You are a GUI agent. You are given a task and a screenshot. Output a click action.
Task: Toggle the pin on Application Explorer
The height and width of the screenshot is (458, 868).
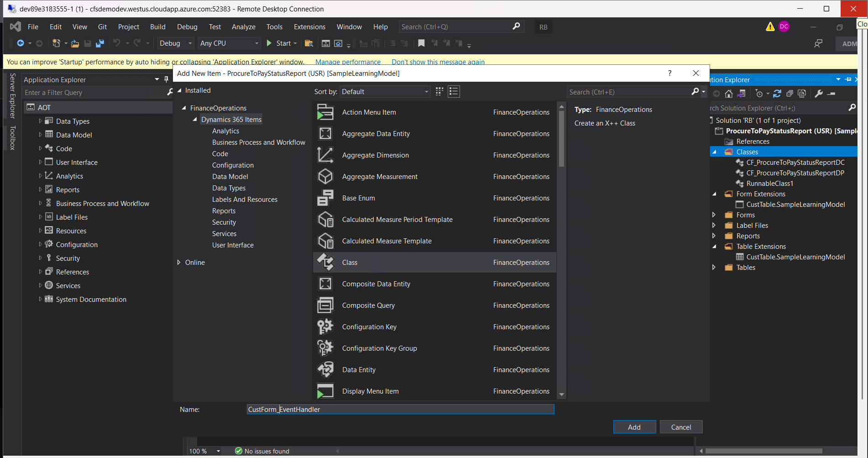(166, 79)
